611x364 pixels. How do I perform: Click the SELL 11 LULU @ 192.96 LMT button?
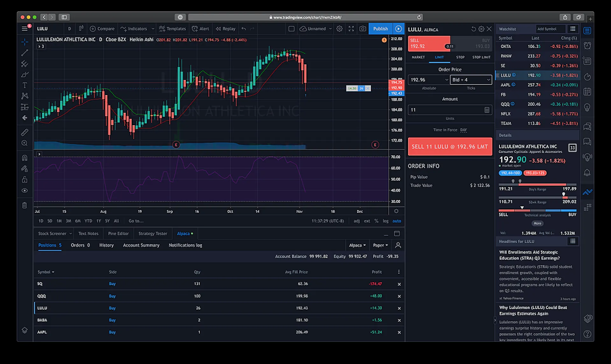[450, 147]
